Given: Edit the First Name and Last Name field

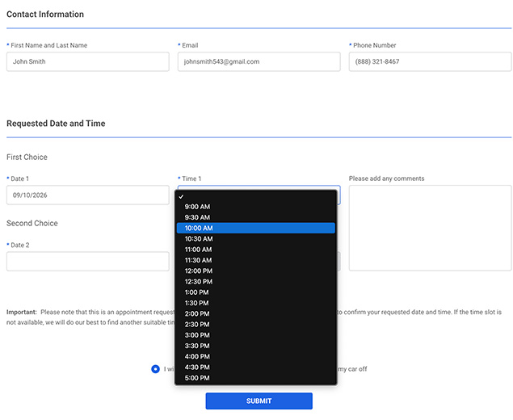Looking at the screenshot, I should tap(88, 61).
